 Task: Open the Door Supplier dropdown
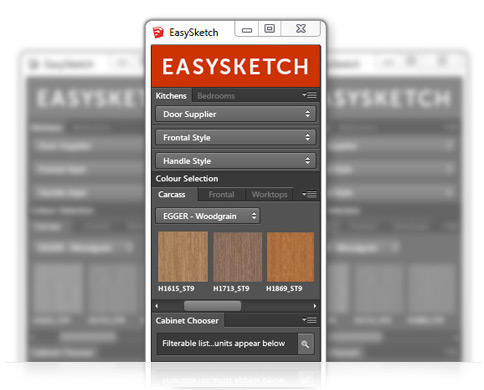click(236, 114)
